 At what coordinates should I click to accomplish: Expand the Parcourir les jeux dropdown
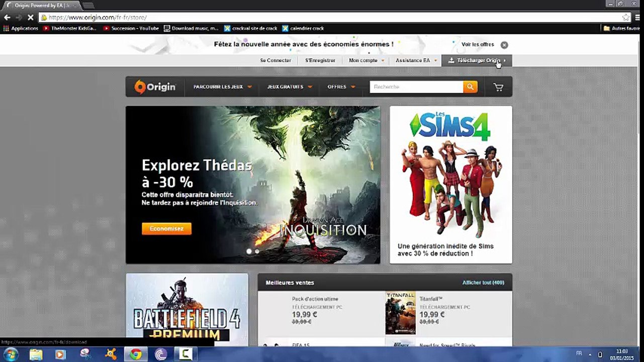point(223,87)
